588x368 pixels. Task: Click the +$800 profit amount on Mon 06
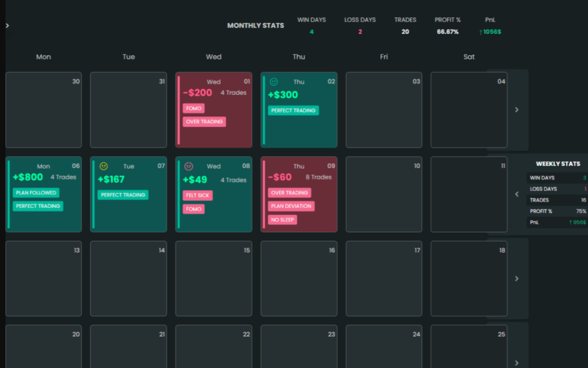click(28, 177)
